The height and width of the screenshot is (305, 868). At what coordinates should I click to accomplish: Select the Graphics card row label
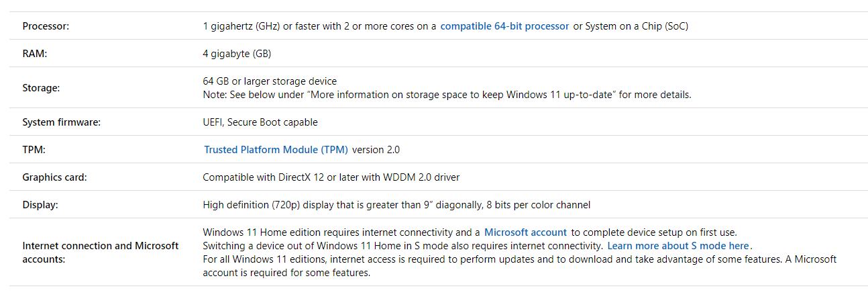(54, 177)
